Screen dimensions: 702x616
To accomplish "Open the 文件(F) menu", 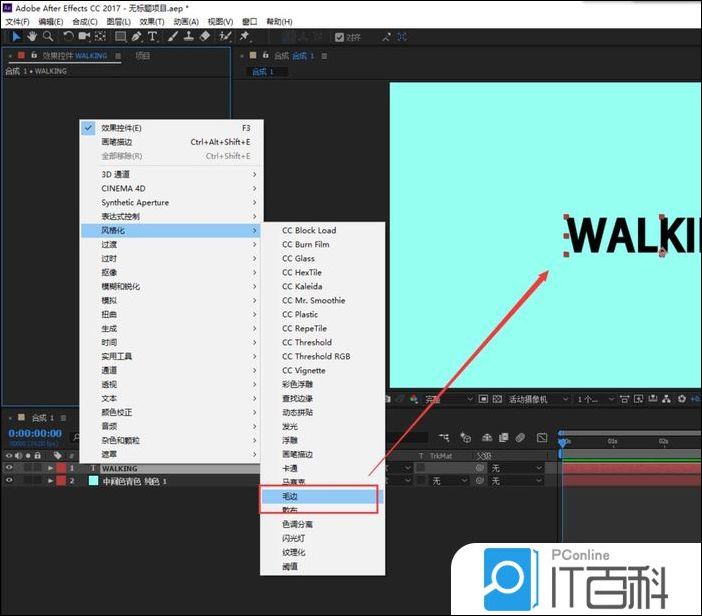I will coord(17,21).
